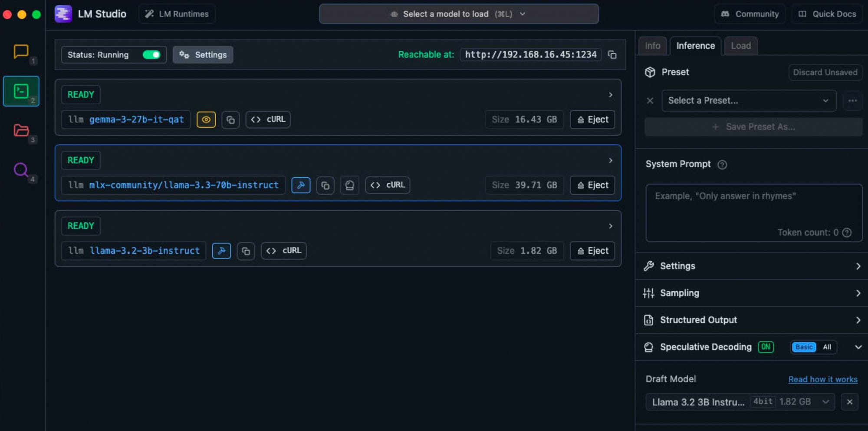This screenshot has height=431, width=868.
Task: Show cURL for gemma-3-27b-it-qat
Action: click(268, 119)
